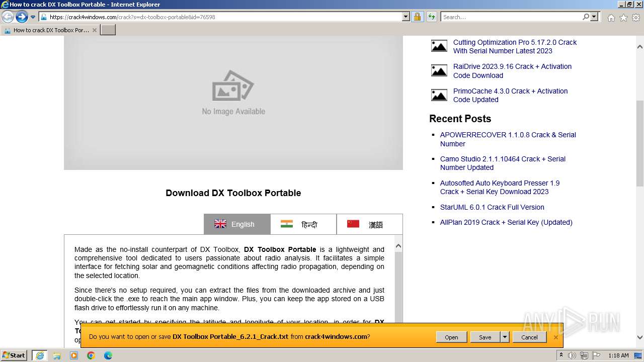Open search provider dropdown arrow
This screenshot has width=644, height=362.
(x=594, y=17)
